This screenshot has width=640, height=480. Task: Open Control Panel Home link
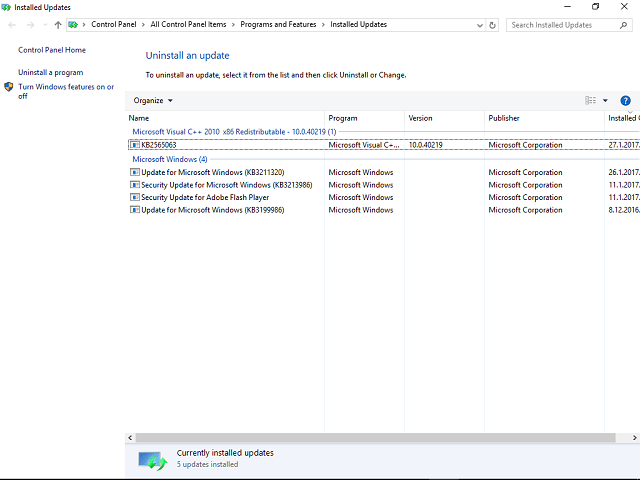(52, 50)
